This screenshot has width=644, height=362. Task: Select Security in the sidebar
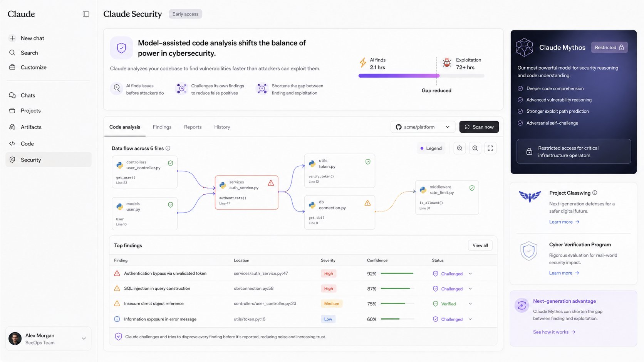point(48,160)
